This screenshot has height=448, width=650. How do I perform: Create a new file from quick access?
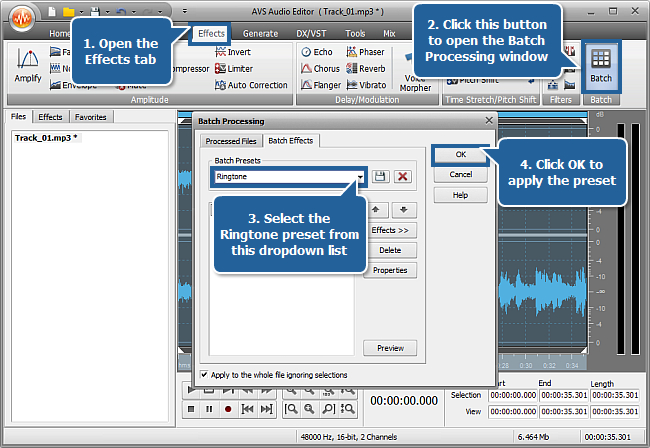tap(52, 12)
